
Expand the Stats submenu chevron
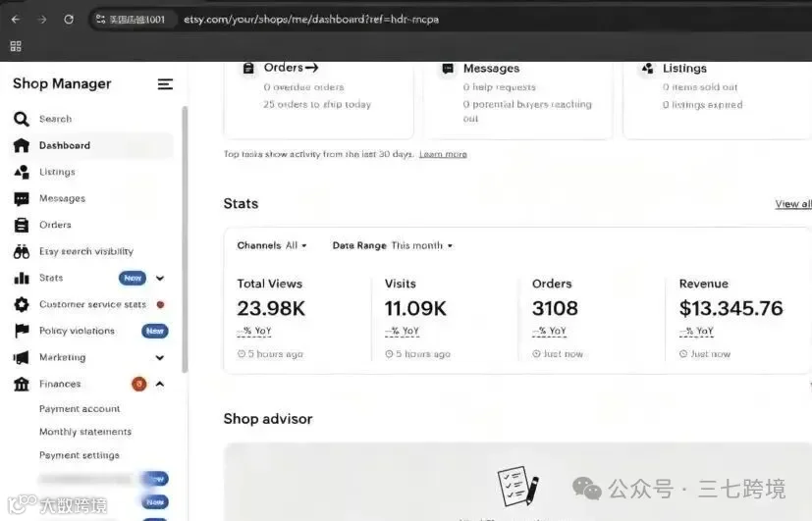(x=160, y=279)
